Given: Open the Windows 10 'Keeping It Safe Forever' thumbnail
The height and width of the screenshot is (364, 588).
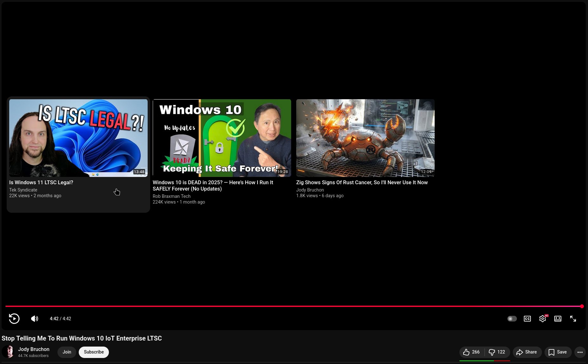Looking at the screenshot, I should [222, 138].
